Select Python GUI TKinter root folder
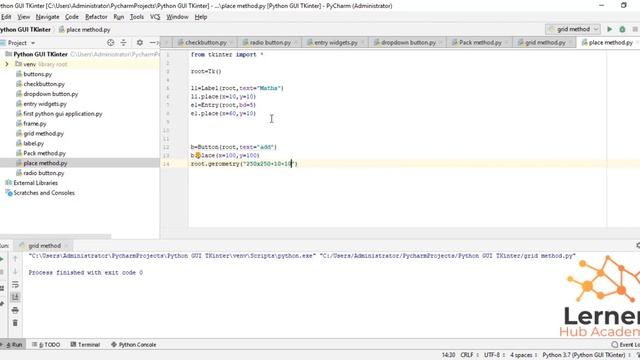The image size is (640, 360). point(40,54)
